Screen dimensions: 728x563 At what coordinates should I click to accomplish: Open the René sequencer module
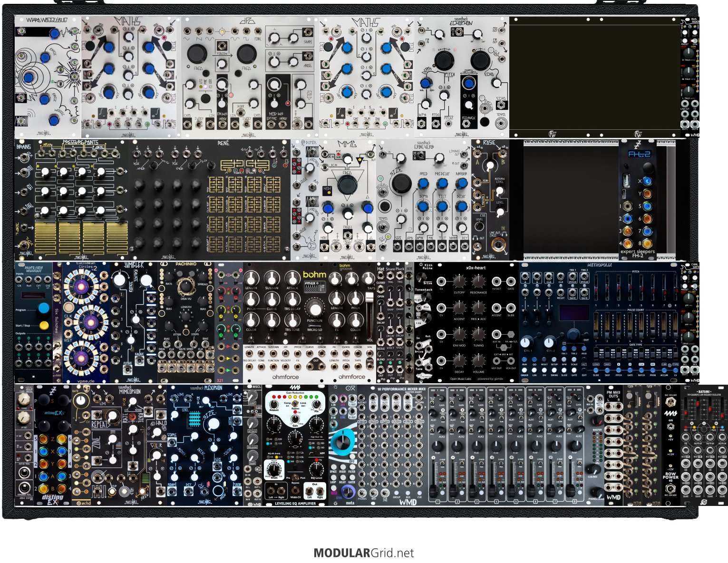(210, 200)
